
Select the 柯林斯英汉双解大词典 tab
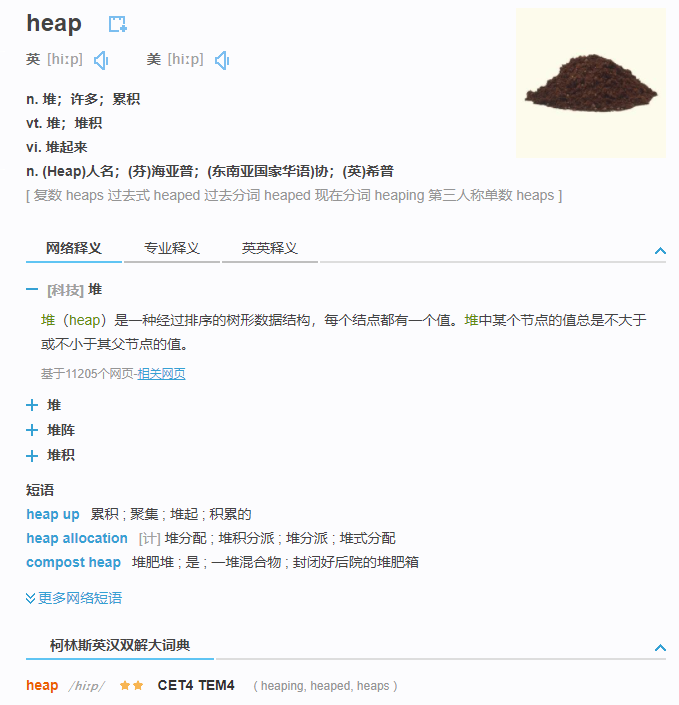click(x=120, y=646)
